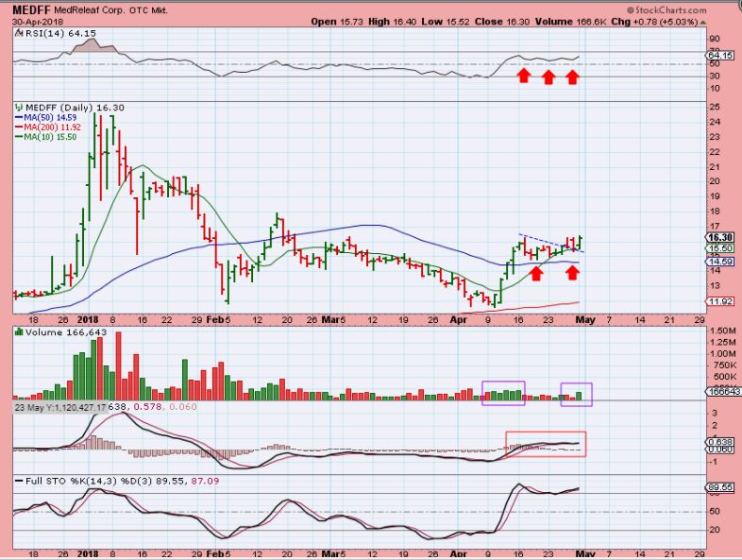The image size is (742, 560).
Task: Click the green icon before Volume 166,643
Action: 19,331
